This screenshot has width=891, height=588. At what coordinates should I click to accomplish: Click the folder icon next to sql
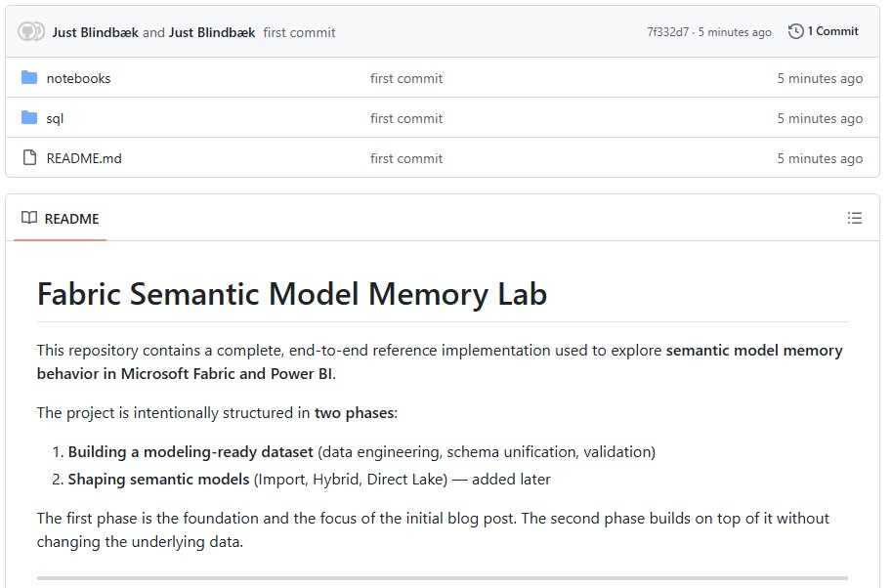coord(29,118)
